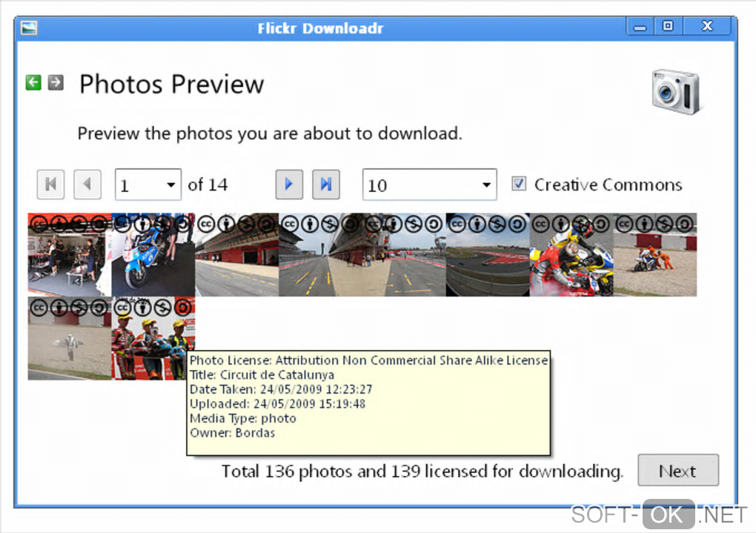
Task: Click the gray forward arrow icon
Action: 56,82
